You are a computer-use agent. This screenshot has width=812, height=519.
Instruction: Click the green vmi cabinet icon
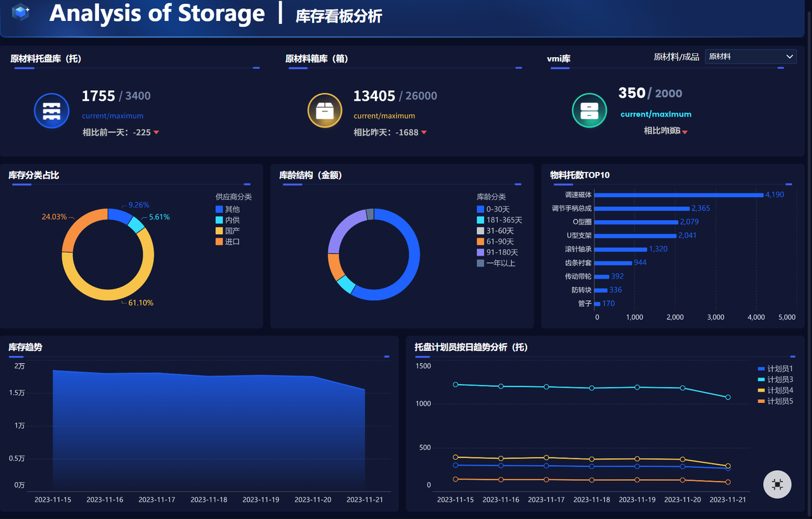pos(589,110)
